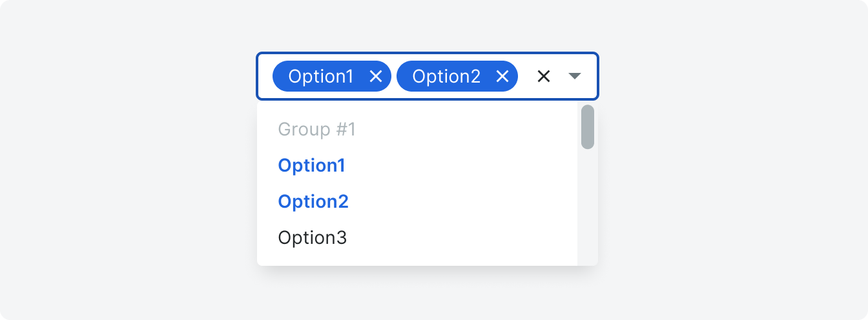Click the Option1 chip label

[321, 77]
